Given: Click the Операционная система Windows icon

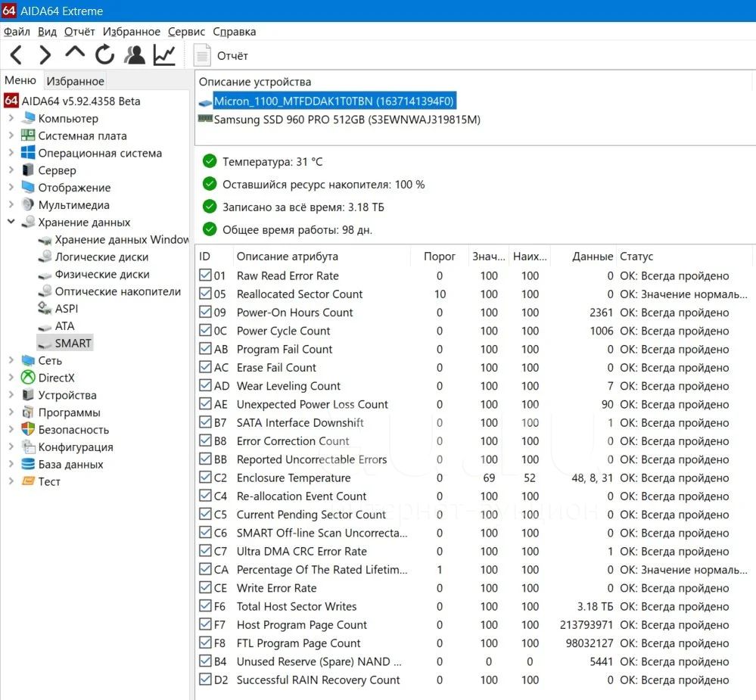Looking at the screenshot, I should [28, 153].
